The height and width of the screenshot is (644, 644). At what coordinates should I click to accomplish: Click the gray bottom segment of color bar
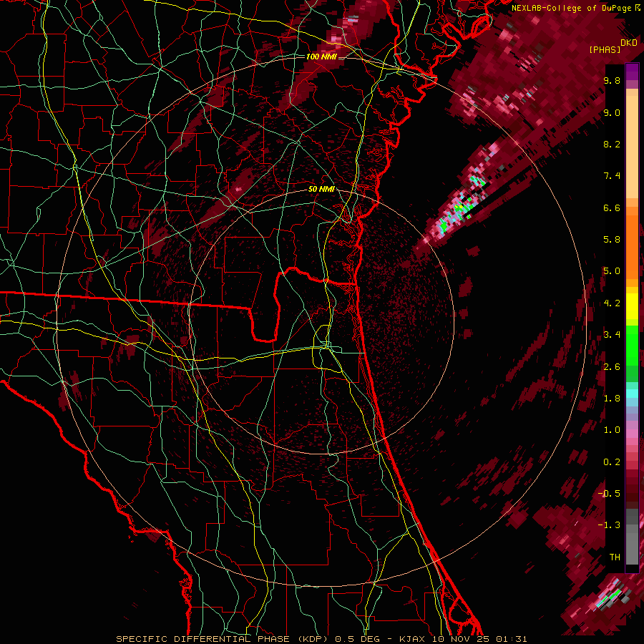click(x=632, y=545)
